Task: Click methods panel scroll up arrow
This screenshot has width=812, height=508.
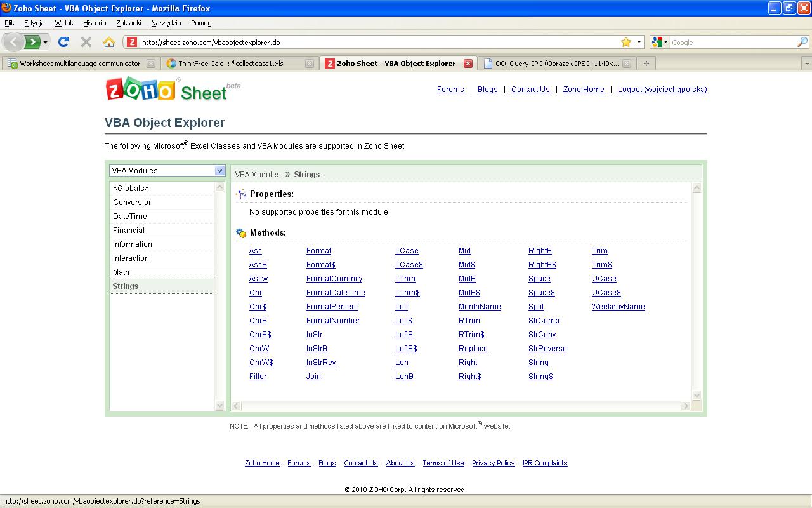Action: (697, 188)
